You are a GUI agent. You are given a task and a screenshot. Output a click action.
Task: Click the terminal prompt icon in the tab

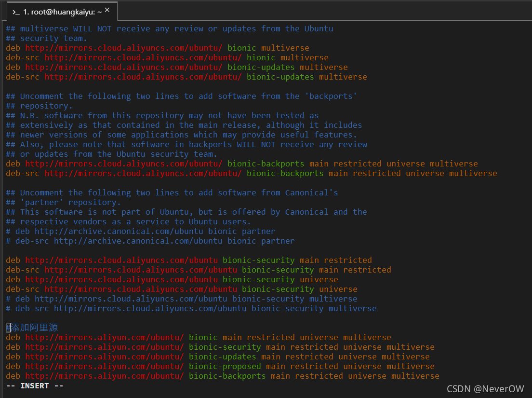(15, 12)
